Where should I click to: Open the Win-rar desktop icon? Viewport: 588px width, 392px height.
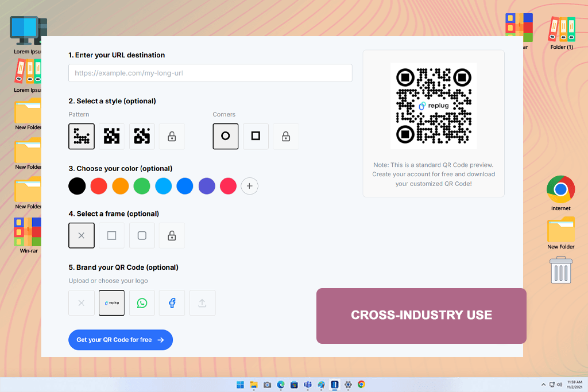28,236
